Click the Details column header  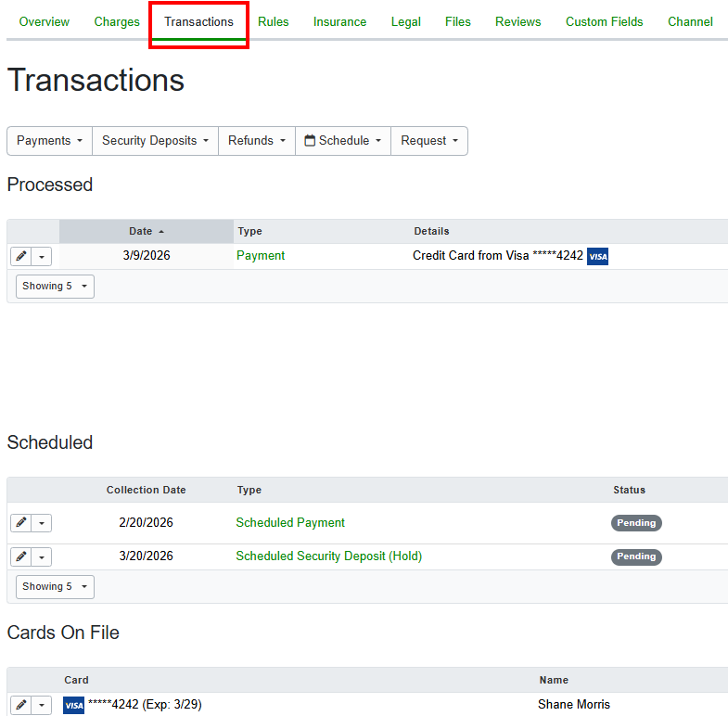point(432,231)
